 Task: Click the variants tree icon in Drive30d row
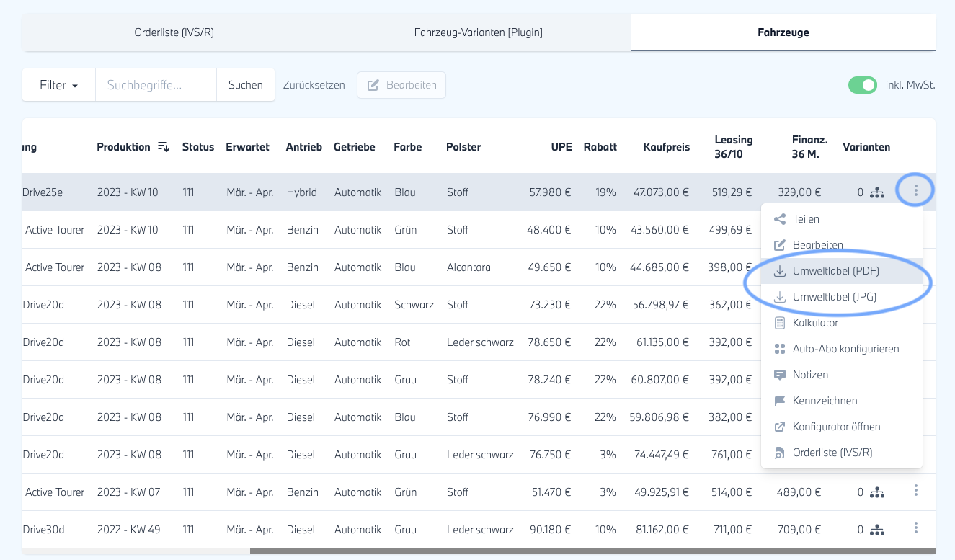point(876,530)
